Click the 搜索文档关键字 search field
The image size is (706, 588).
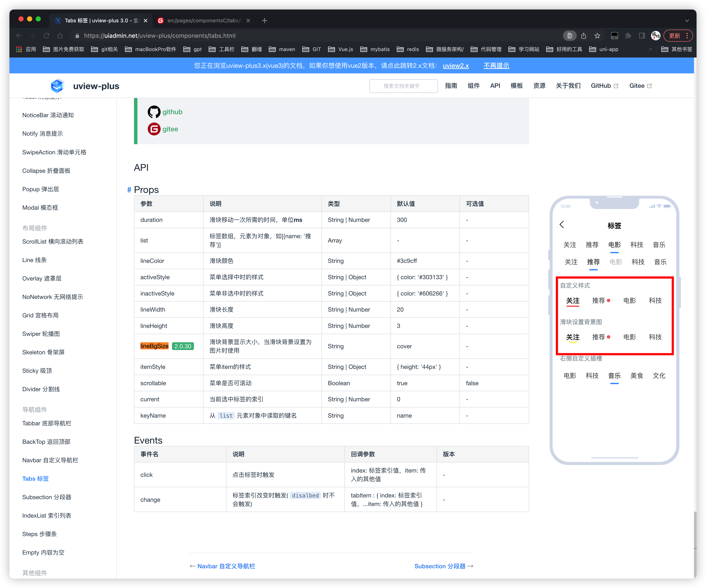point(403,86)
